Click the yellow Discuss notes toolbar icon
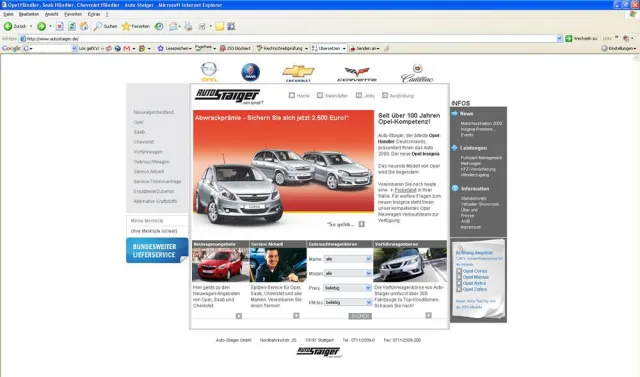 (x=220, y=27)
